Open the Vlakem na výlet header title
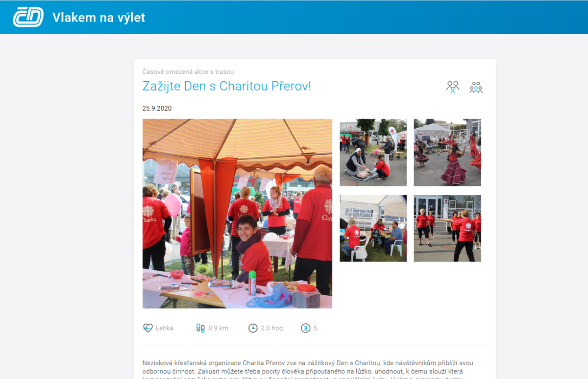 (x=98, y=18)
